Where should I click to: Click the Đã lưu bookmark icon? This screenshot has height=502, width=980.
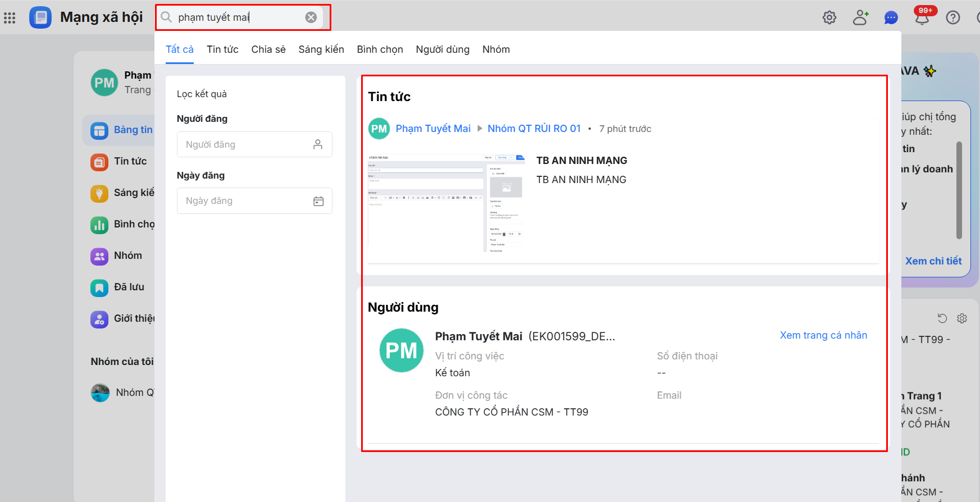tap(99, 287)
